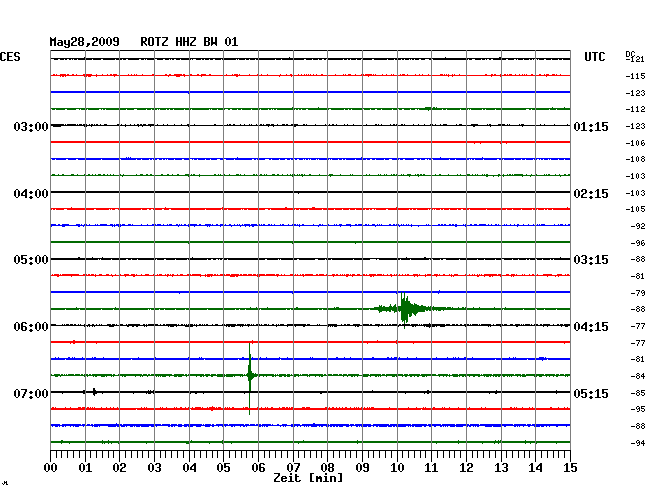Select the DC value -92
Image resolution: width=650 pixels, height=494 pixels.
click(x=638, y=226)
